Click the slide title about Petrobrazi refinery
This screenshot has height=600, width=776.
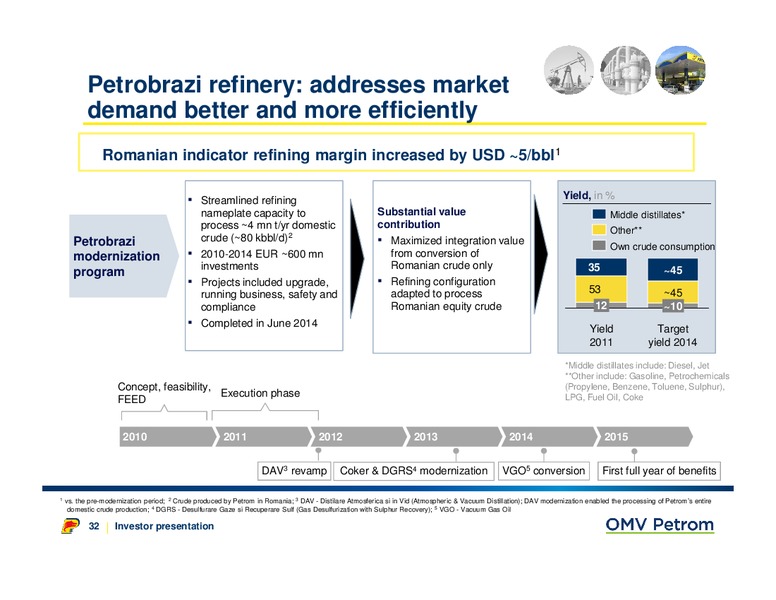click(298, 97)
